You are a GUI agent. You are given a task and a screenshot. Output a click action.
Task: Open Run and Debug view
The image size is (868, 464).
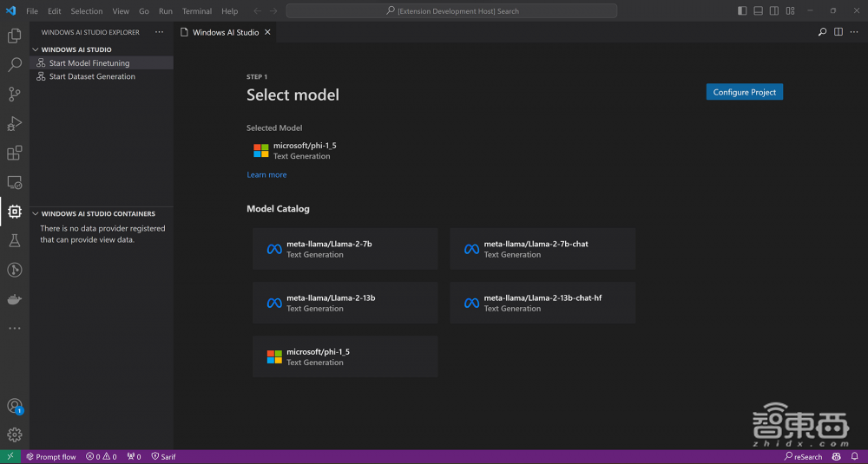pos(14,123)
